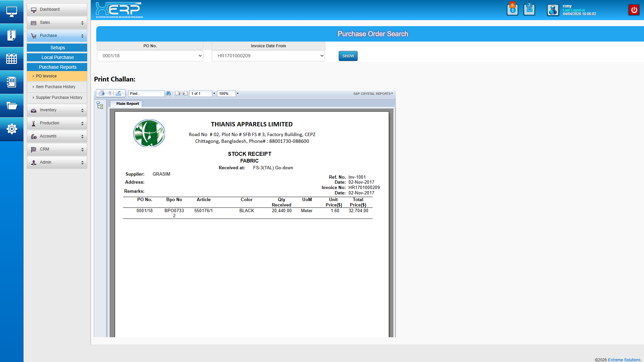Click the binoculars find icon
This screenshot has width=644, height=362.
[168, 94]
